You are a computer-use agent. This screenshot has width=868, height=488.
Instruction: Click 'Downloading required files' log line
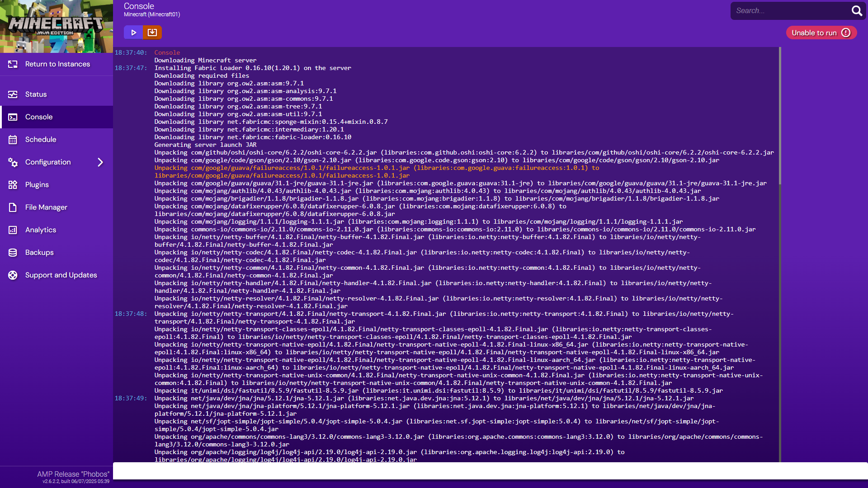(x=202, y=75)
